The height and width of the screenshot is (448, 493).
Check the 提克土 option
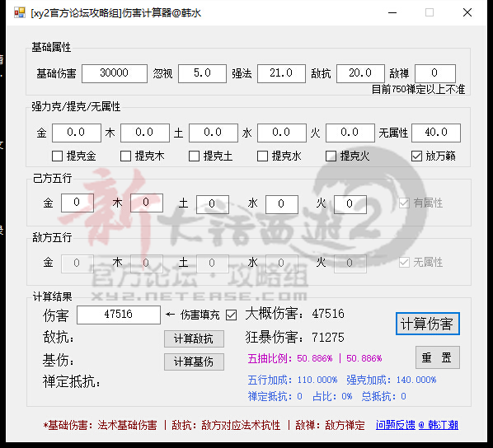point(194,156)
